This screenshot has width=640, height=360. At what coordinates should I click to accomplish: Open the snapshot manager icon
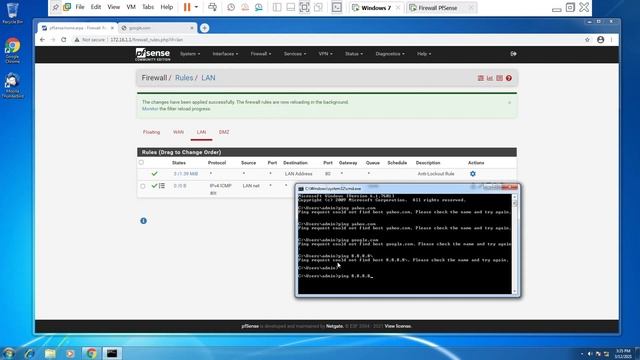click(259, 7)
